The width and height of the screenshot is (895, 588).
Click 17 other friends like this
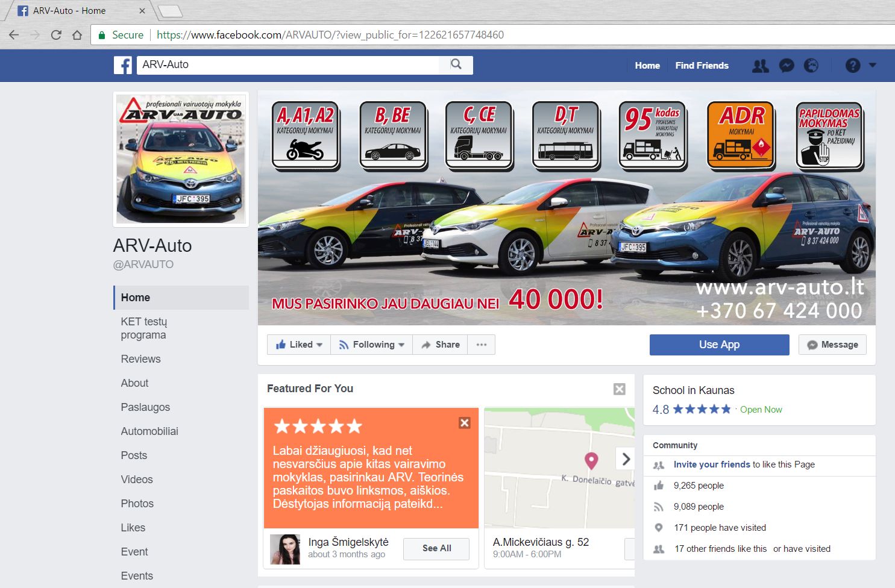click(720, 549)
